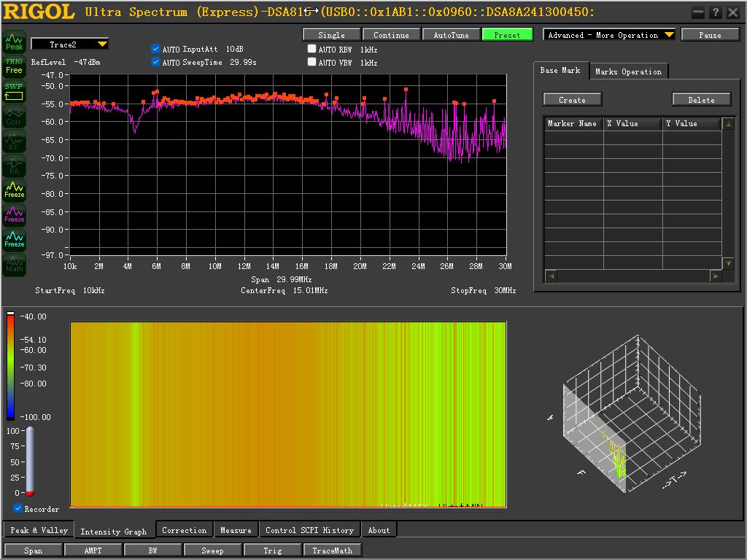This screenshot has height=560, width=747.
Task: Uncheck the Recorder checkbox
Action: [x=18, y=508]
